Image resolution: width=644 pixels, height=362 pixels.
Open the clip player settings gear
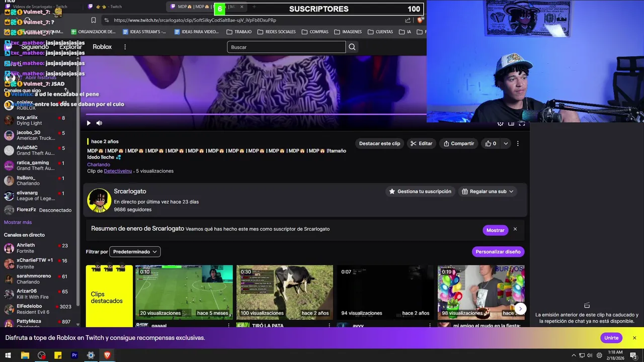pyautogui.click(x=500, y=123)
